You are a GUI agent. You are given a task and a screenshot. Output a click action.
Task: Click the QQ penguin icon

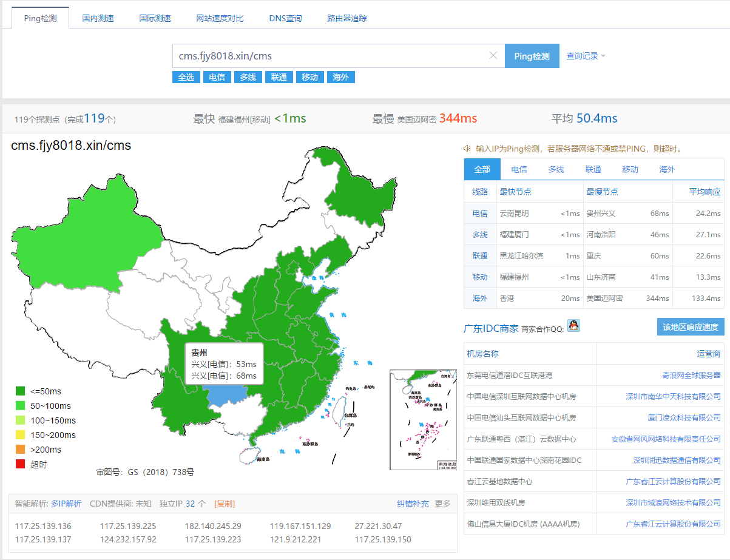tap(573, 326)
